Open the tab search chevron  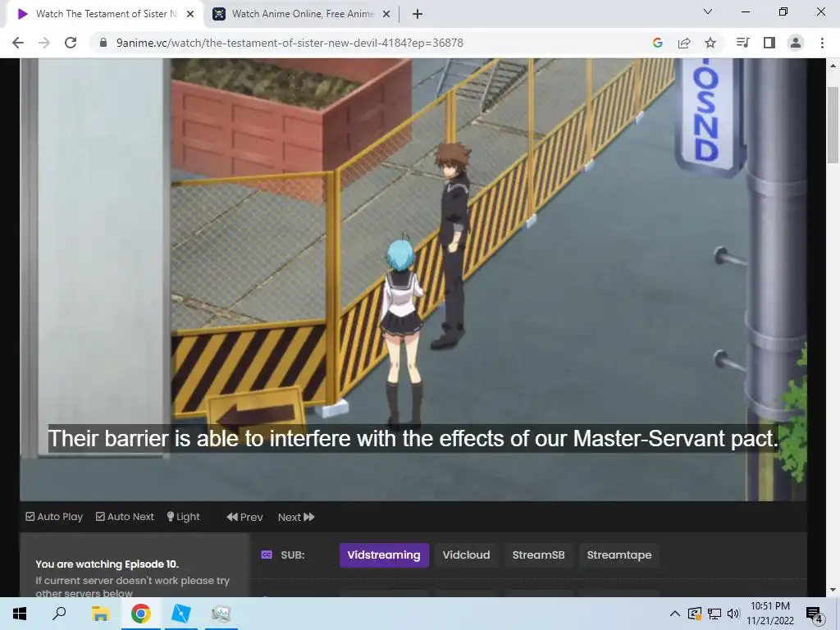click(x=708, y=11)
